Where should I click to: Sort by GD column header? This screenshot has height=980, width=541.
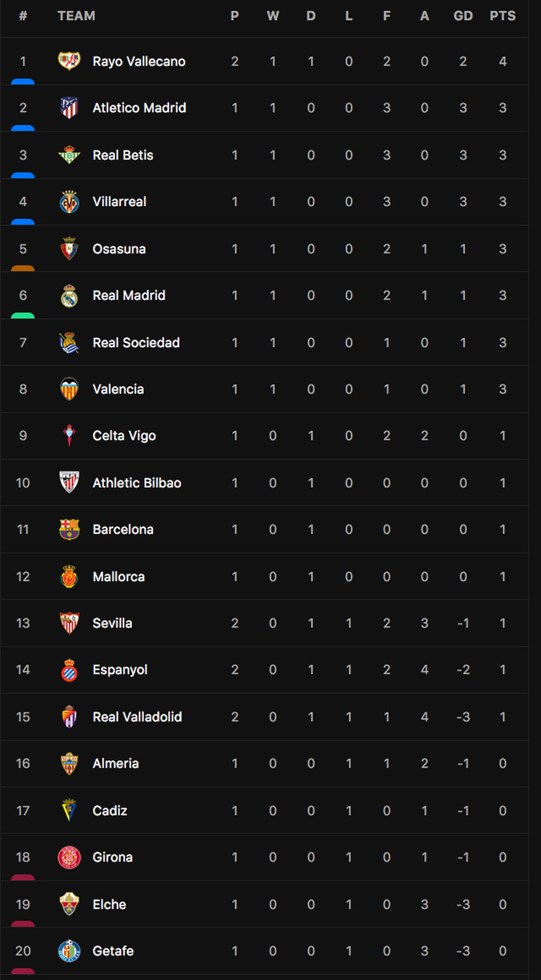pyautogui.click(x=463, y=16)
